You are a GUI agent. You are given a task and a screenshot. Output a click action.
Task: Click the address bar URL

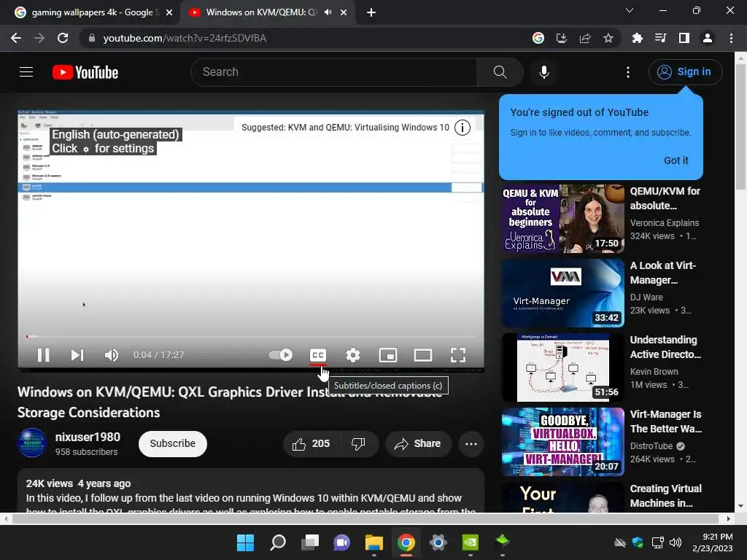click(x=185, y=38)
